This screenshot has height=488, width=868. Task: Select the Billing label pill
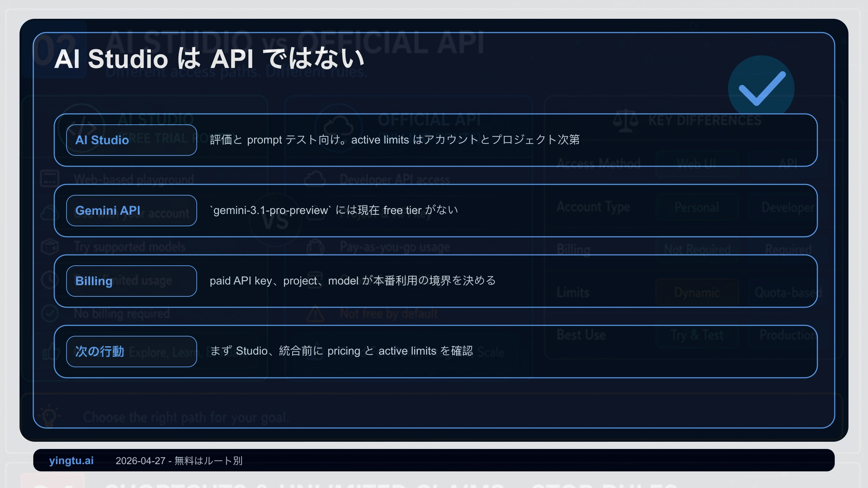pyautogui.click(x=132, y=281)
